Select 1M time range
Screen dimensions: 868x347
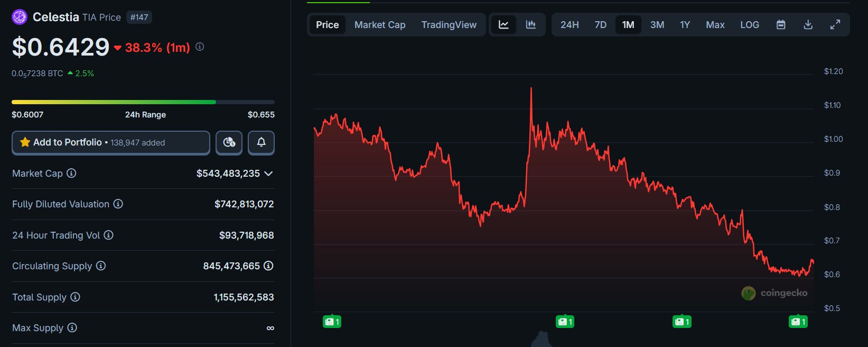tap(628, 25)
